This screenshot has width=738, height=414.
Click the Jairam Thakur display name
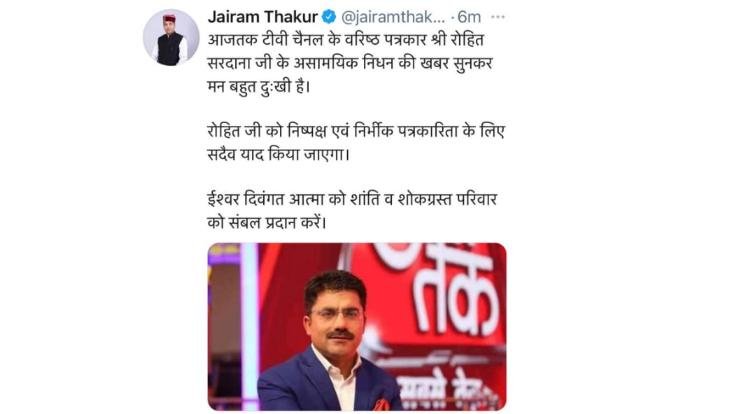tap(263, 17)
